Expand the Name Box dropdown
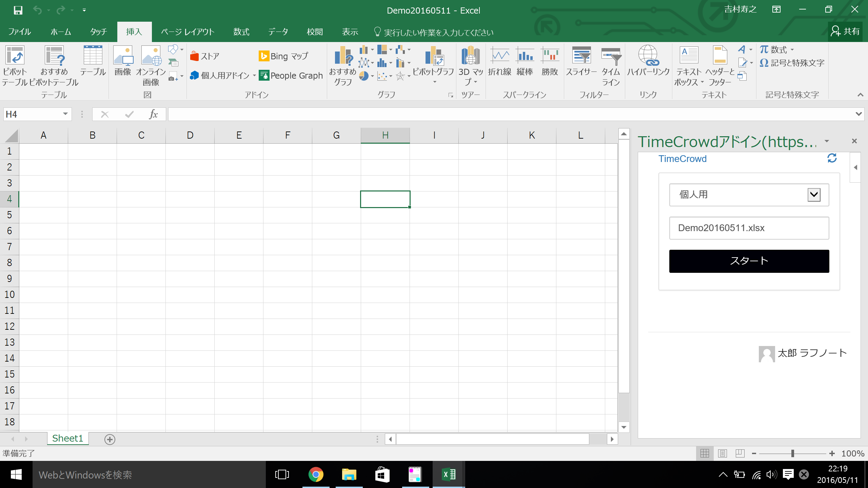The width and height of the screenshot is (868, 488). coord(65,114)
